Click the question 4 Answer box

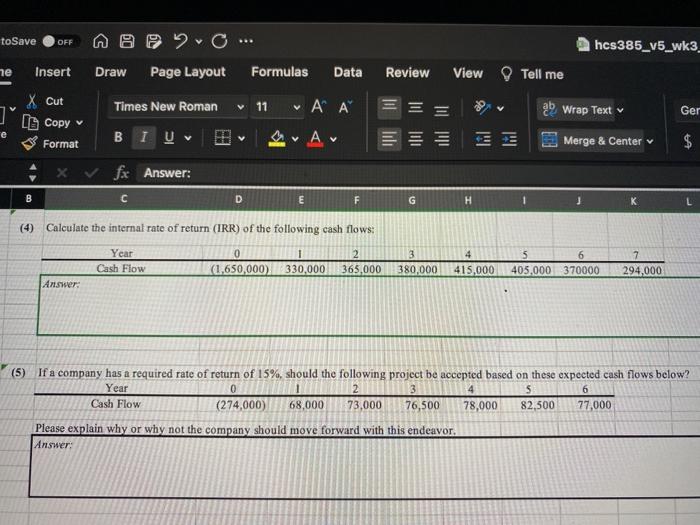368,306
